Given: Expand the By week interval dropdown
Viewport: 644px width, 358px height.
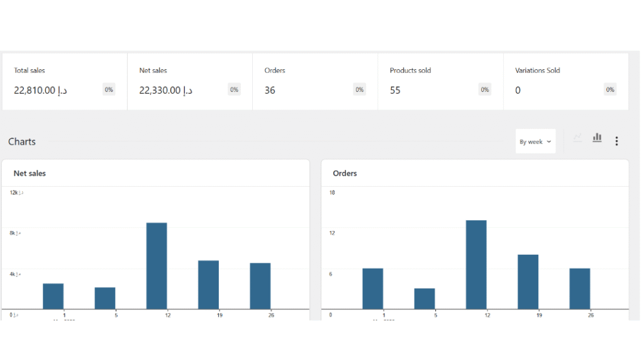Looking at the screenshot, I should 535,142.
